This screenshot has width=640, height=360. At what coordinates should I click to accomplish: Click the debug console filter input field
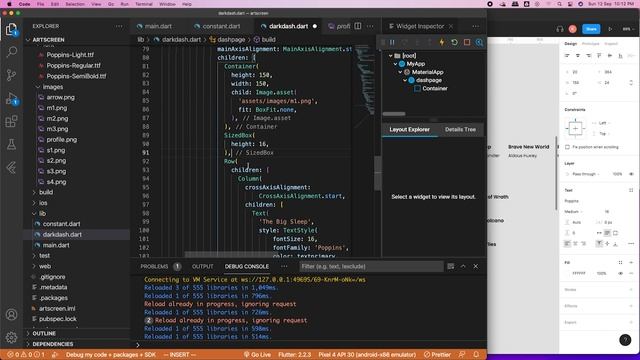(371, 267)
